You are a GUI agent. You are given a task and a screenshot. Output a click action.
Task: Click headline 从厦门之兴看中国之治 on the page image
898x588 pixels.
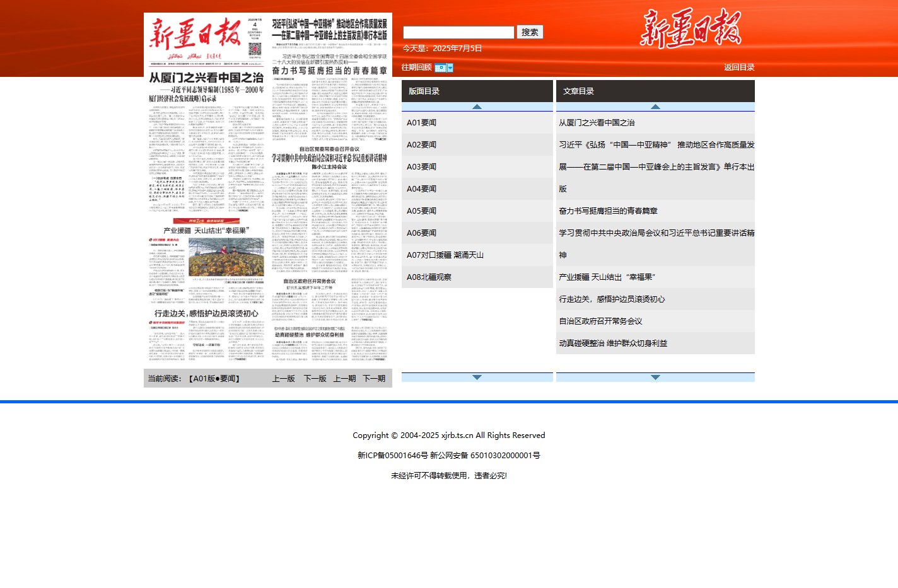pos(206,78)
